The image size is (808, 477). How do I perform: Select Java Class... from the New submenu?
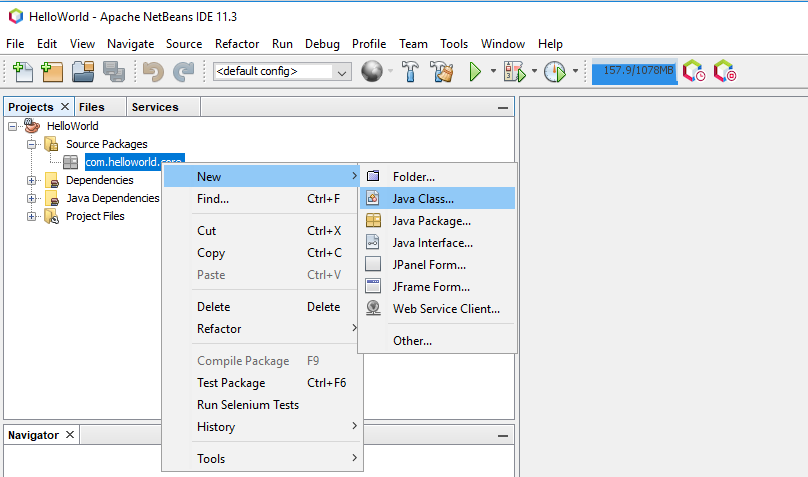point(437,198)
